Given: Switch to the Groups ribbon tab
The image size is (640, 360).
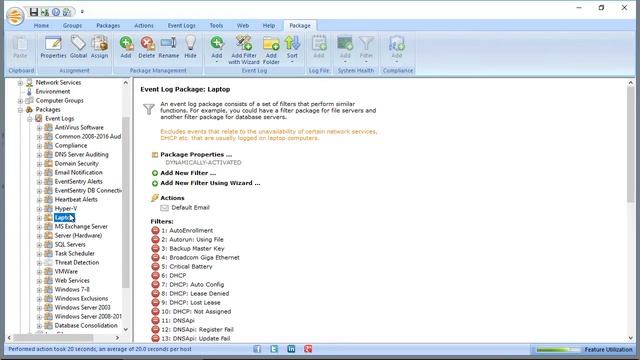Looking at the screenshot, I should pyautogui.click(x=72, y=25).
